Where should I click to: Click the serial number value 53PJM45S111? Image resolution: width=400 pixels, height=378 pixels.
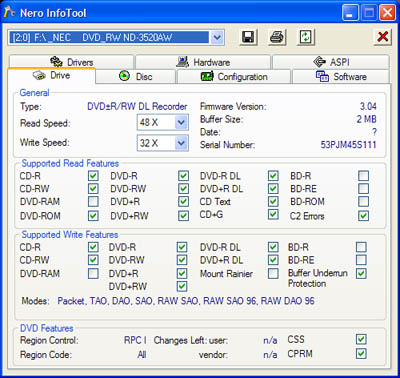click(348, 145)
